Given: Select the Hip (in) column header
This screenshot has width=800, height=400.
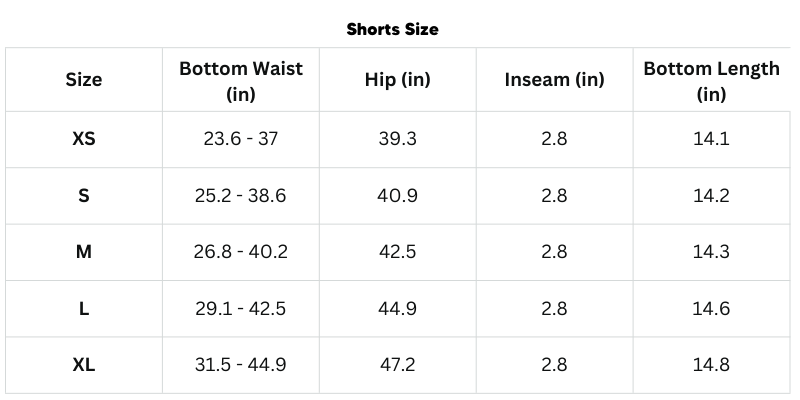Looking at the screenshot, I should [x=397, y=80].
